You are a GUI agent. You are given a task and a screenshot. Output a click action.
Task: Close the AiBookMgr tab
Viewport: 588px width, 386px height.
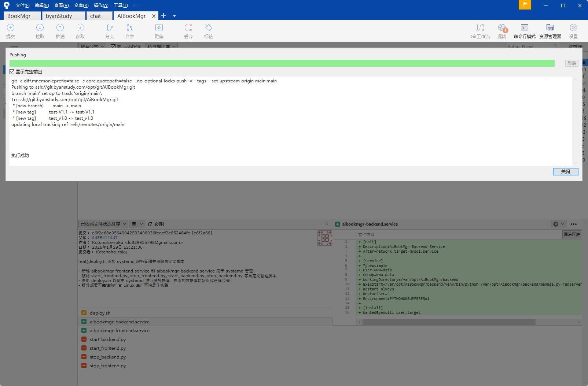tap(154, 16)
